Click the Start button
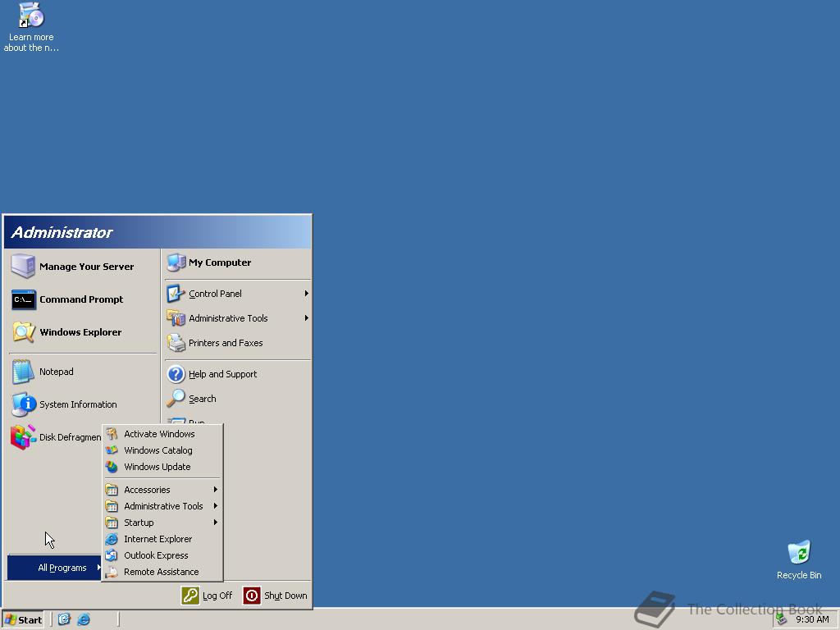 pyautogui.click(x=23, y=620)
